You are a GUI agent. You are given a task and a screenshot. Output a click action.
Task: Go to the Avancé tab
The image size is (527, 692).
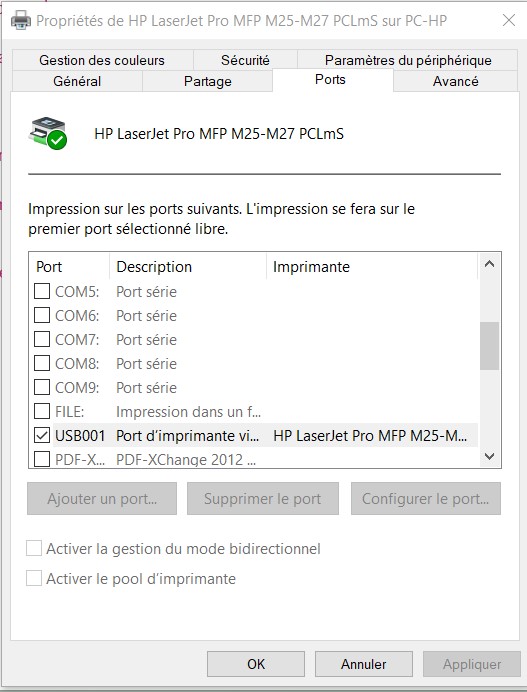455,81
